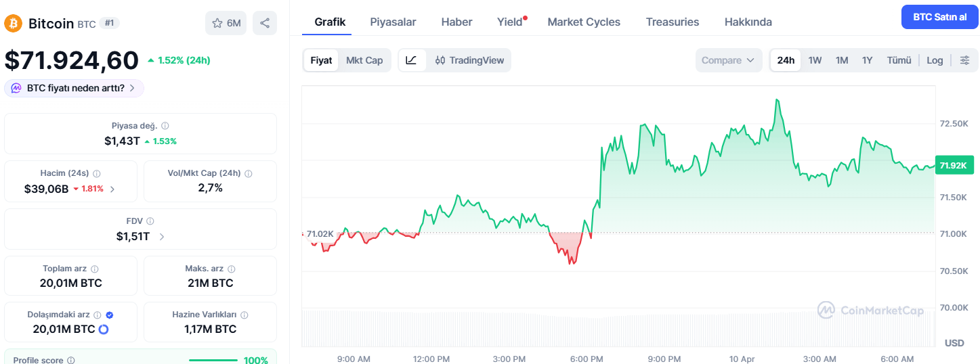The height and width of the screenshot is (364, 980).
Task: Click info icon beside Vol/Mkt Cap (24h)
Action: [x=248, y=173]
